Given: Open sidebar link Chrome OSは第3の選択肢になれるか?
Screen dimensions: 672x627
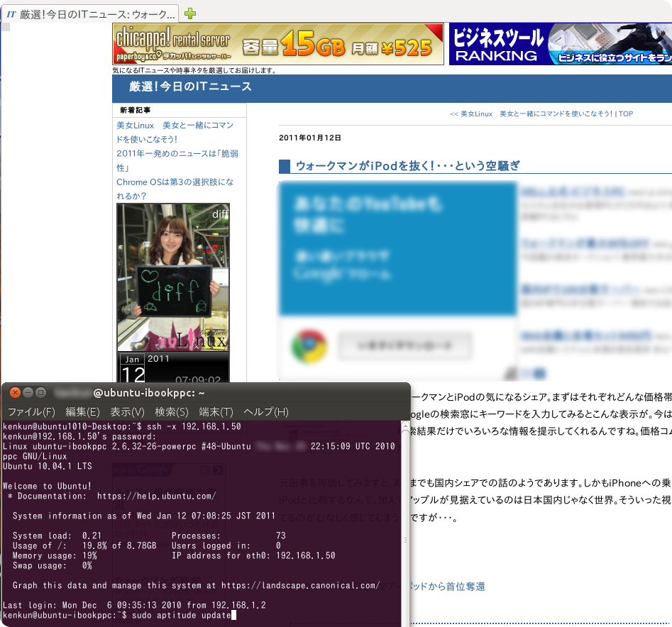Looking at the screenshot, I should pos(175,189).
